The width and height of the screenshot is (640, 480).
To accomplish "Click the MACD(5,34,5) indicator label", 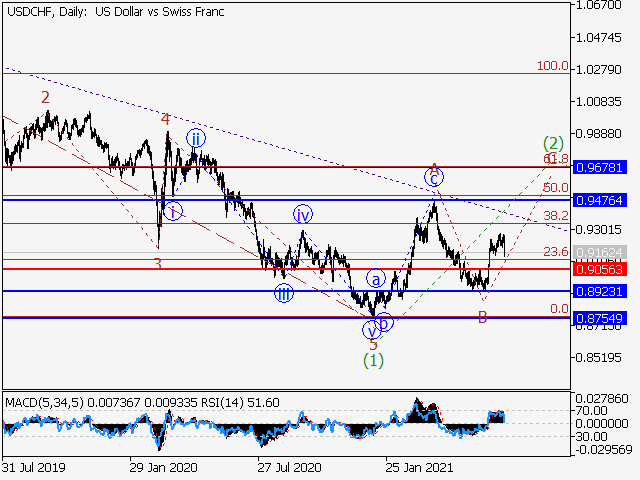I will (44, 403).
